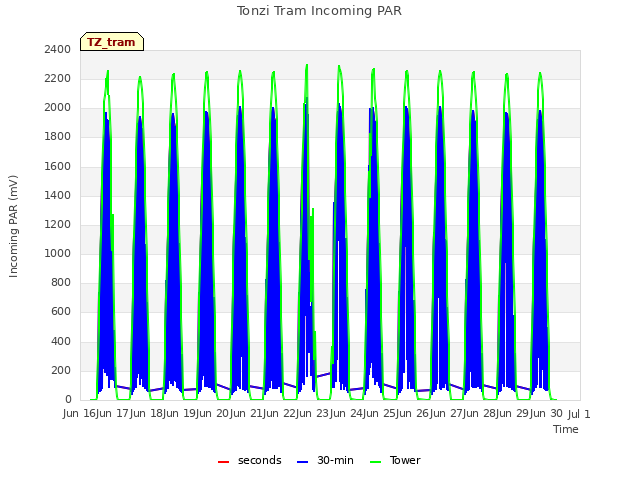
Task: Click the green Tower legend swatch
Action: pyautogui.click(x=375, y=462)
